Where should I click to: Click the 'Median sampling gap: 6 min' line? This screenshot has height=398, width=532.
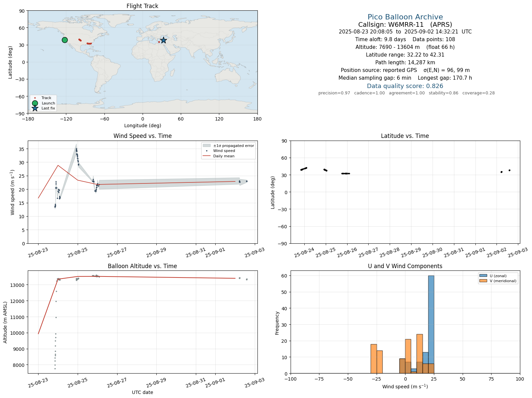click(405, 78)
